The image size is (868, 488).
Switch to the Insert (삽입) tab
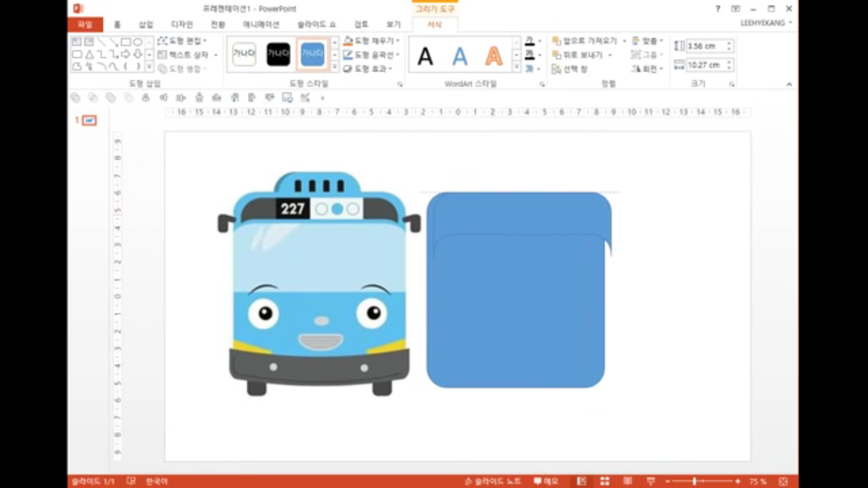coord(146,24)
